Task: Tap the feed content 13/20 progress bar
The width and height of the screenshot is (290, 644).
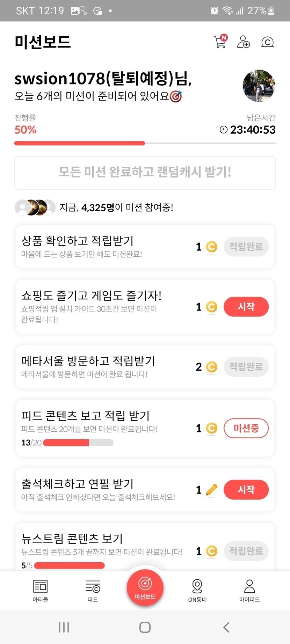Action: (x=78, y=443)
